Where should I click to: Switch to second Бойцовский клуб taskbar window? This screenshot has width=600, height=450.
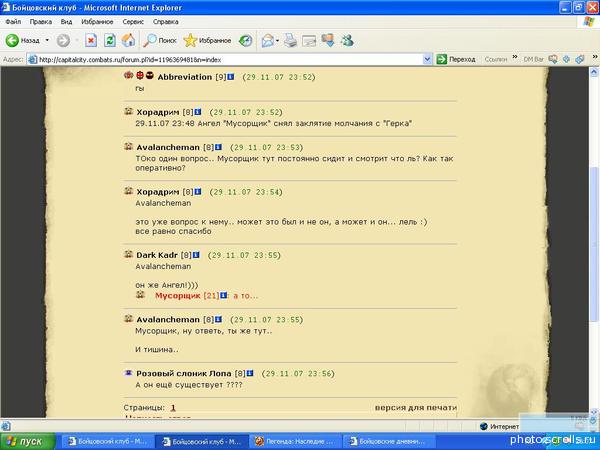pos(202,442)
